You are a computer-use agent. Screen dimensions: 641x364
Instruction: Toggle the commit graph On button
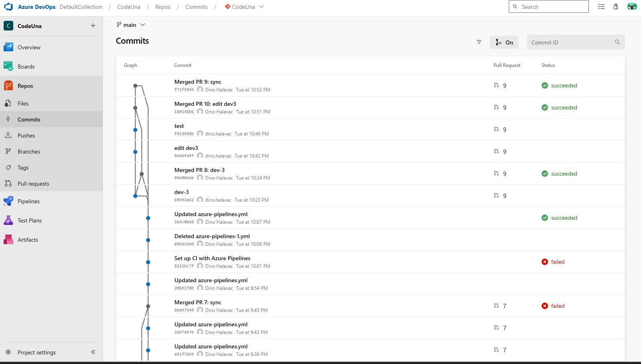click(x=504, y=42)
